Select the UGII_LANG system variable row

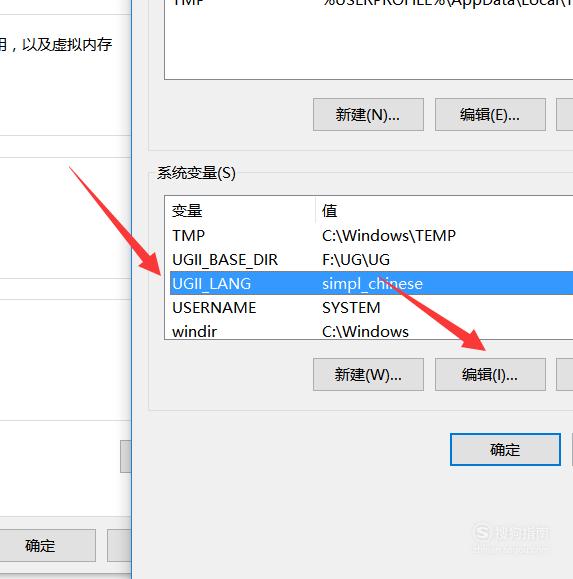point(371,283)
